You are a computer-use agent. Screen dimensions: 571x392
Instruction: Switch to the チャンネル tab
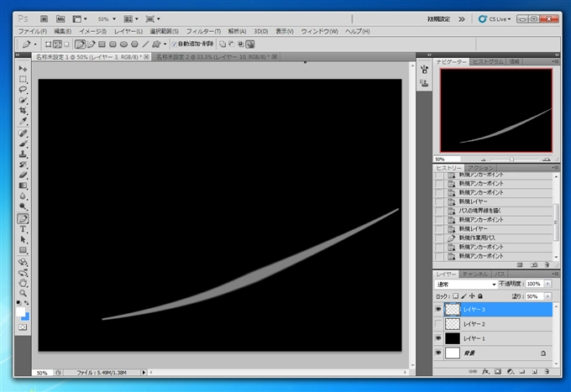click(475, 274)
